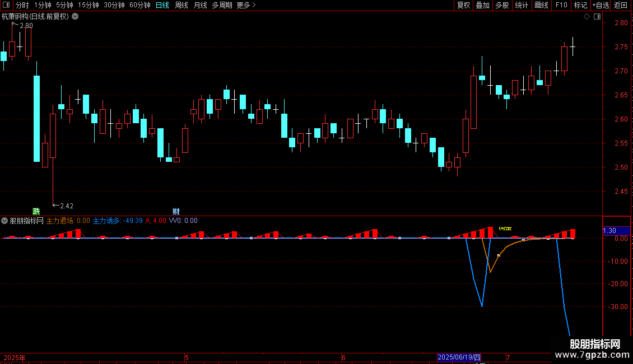Image resolution: width=633 pixels, height=364 pixels.
Task: Click the 标记 mark button
Action: 580,5
